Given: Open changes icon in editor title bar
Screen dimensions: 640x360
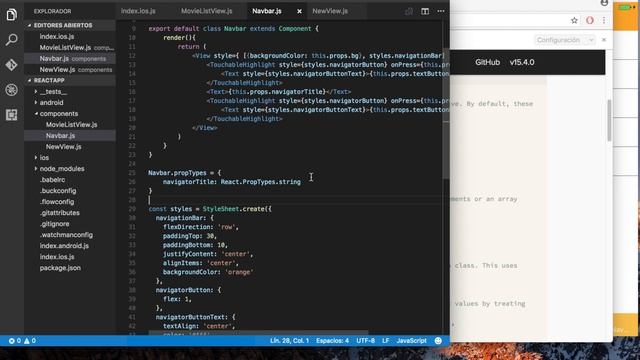Looking at the screenshot, I should click(409, 11).
